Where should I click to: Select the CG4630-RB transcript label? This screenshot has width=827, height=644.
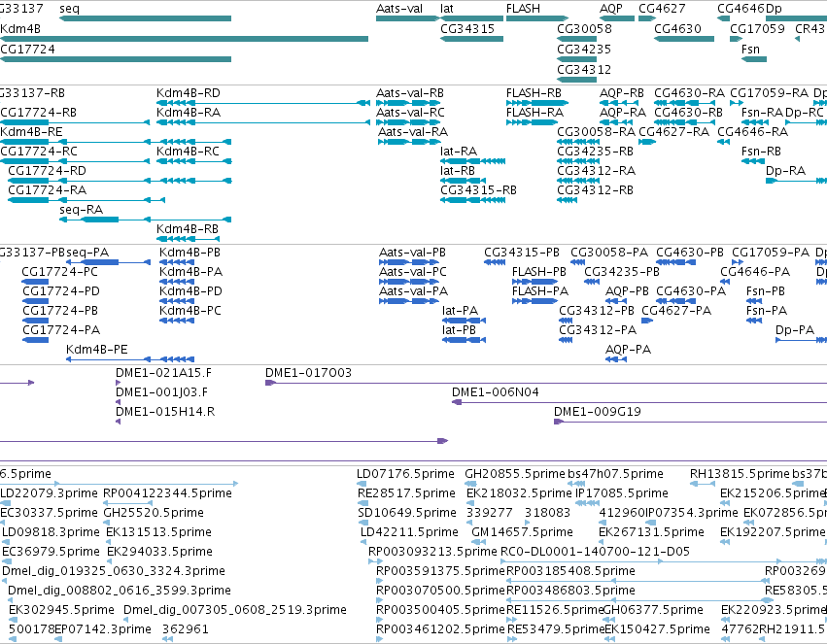tap(688, 113)
